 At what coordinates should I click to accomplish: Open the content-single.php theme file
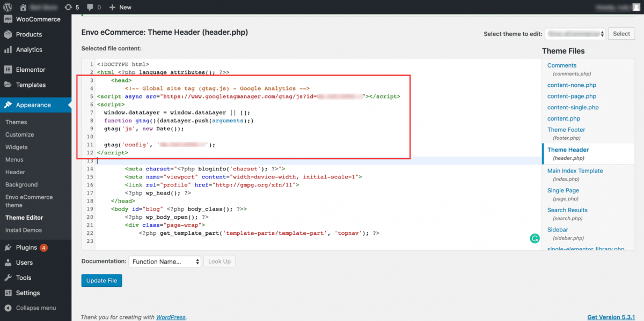click(573, 108)
